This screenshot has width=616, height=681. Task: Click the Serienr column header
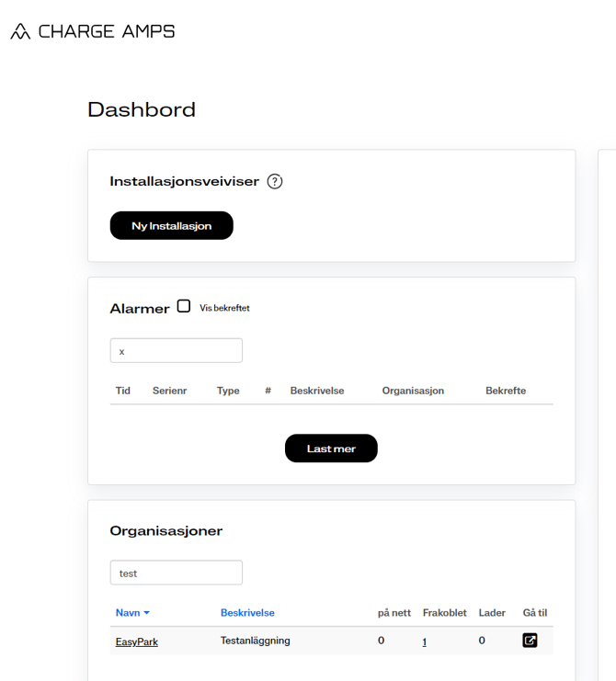tap(170, 391)
